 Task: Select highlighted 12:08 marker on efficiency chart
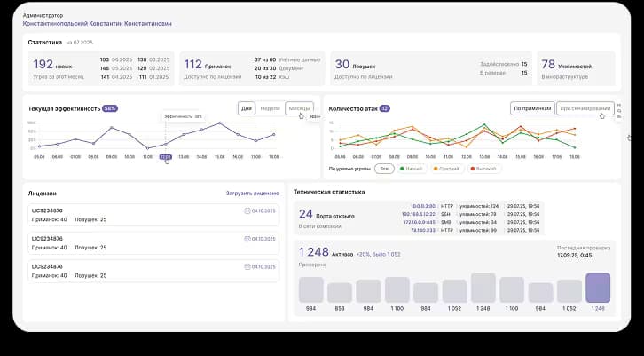[165, 157]
